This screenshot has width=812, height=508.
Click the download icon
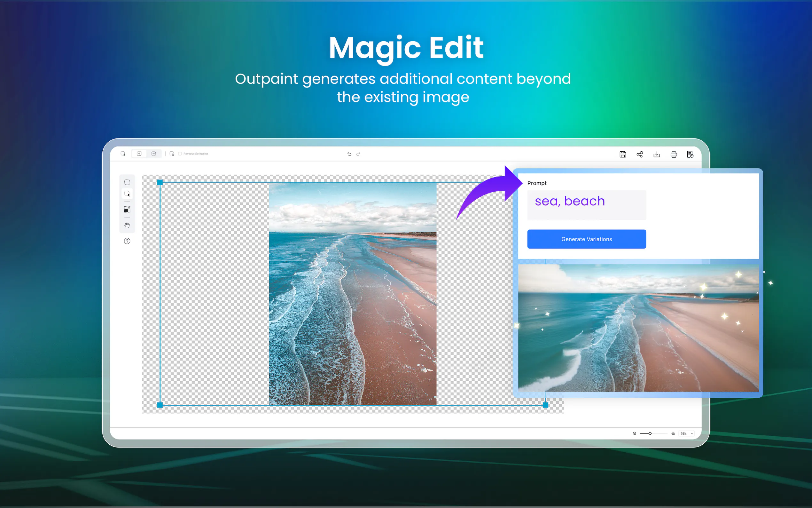[x=657, y=154]
